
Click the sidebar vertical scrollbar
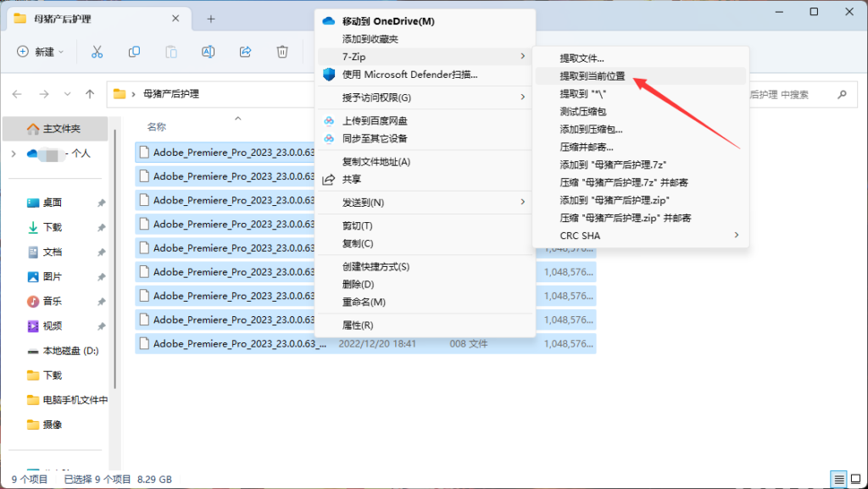point(115,258)
